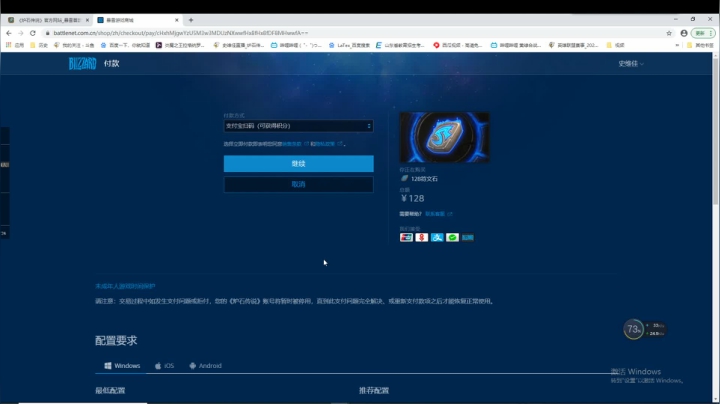Click the ¥128 total price text
The width and height of the screenshot is (720, 404).
412,198
